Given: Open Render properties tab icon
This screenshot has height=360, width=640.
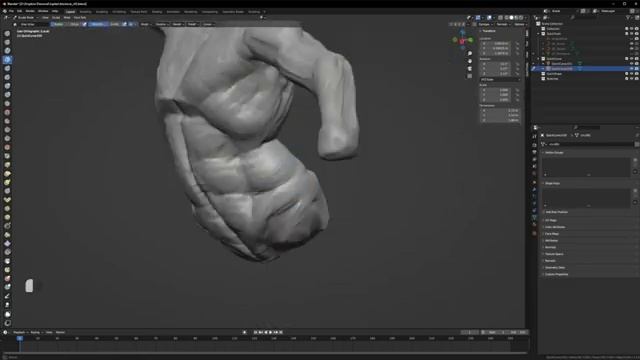Looking at the screenshot, I should tap(534, 144).
